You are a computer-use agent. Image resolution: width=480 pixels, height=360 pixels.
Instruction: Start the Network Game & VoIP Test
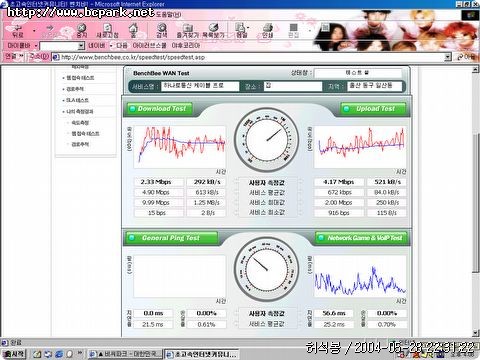361,238
